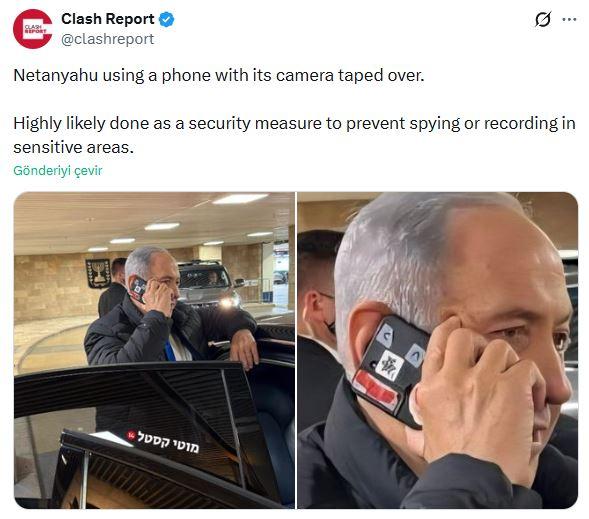
Task: Click the white sticker on the phone
Action: click(x=389, y=365)
